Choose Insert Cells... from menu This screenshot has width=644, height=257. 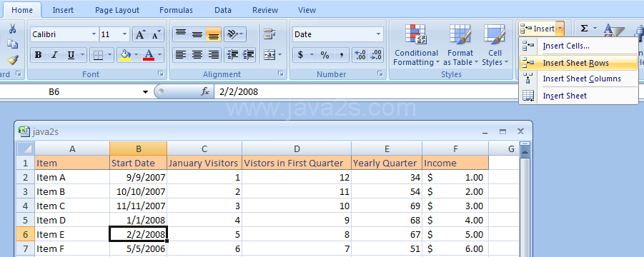[x=578, y=46]
